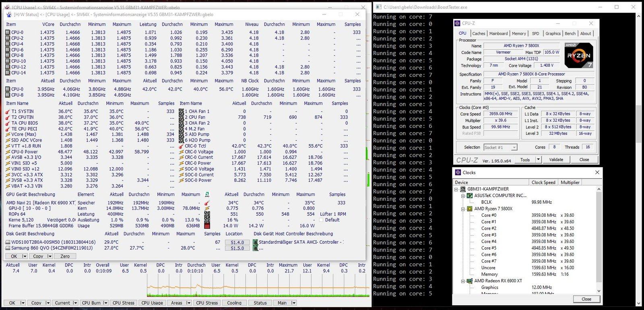Open the CPU Burn dropdown arrow
Screen dimensions: 644x310
tap(105, 303)
